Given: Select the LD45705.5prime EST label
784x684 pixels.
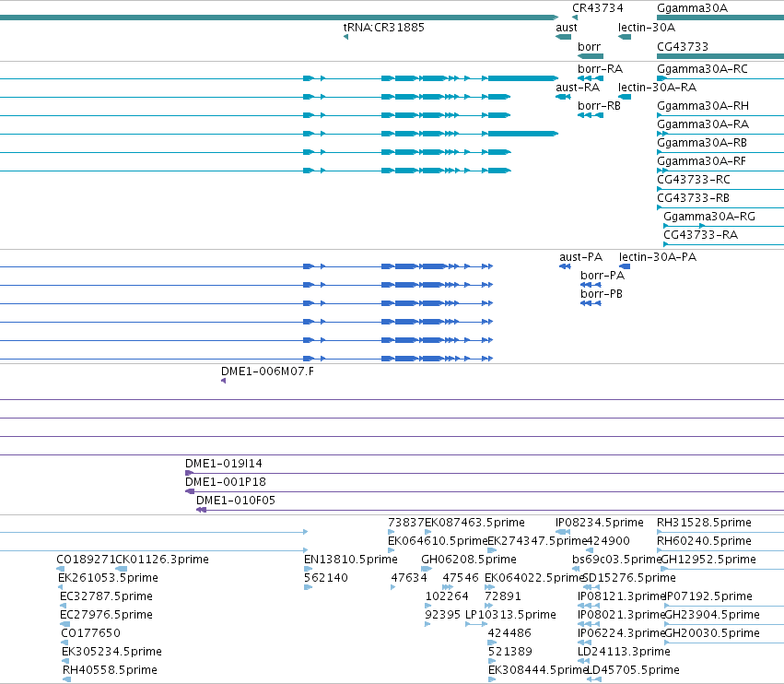Looking at the screenshot, I should [633, 671].
